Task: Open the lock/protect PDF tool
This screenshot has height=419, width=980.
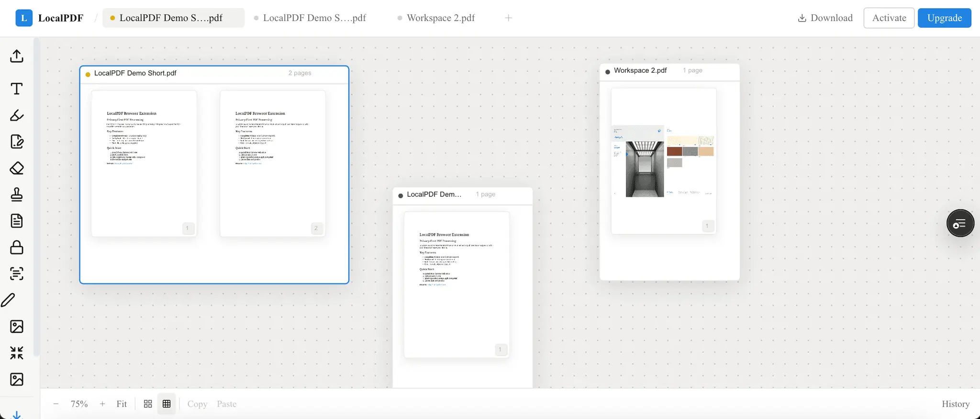Action: pyautogui.click(x=17, y=247)
